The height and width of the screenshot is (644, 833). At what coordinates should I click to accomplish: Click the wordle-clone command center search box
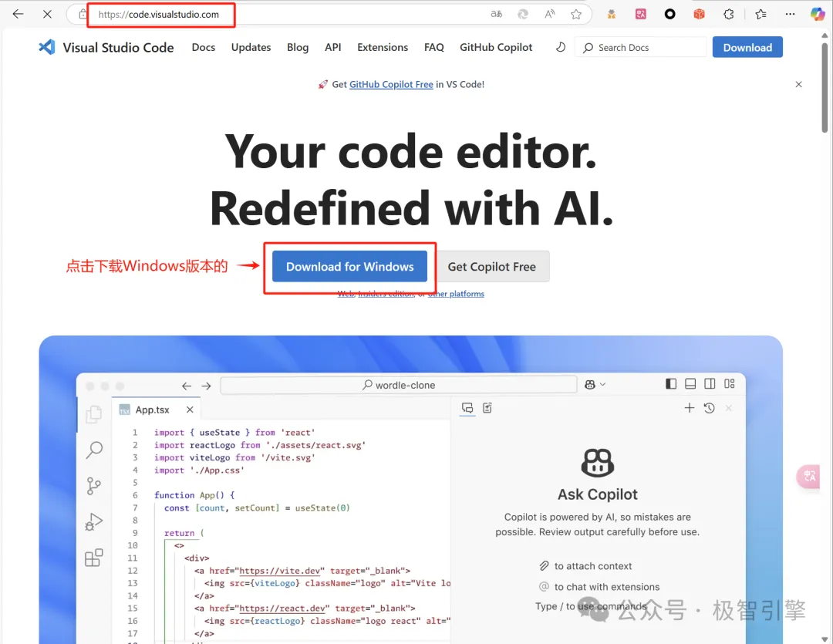point(399,385)
